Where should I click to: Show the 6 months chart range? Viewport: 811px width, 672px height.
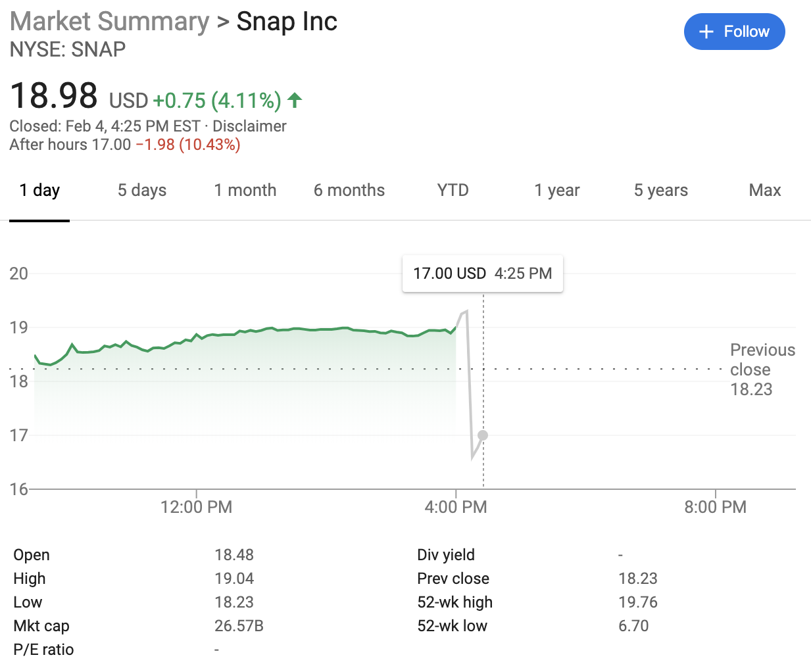point(349,191)
